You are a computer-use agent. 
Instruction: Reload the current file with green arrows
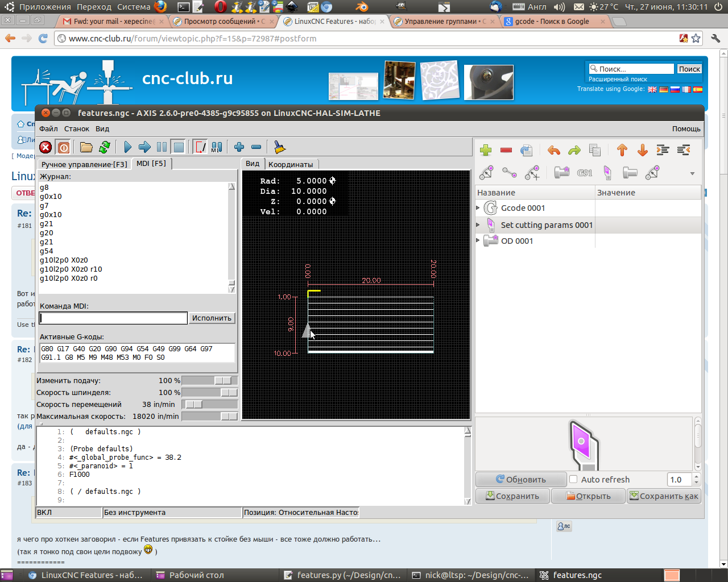tap(105, 148)
